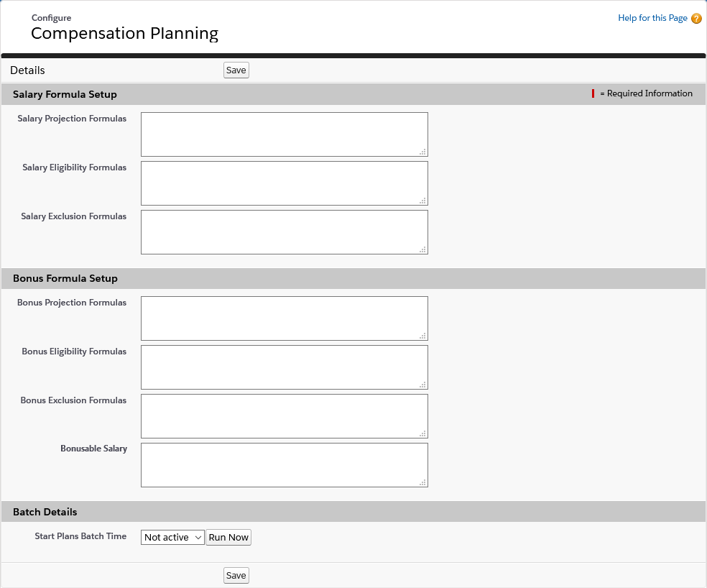The height and width of the screenshot is (588, 707).
Task: Click resize grip on Salary Eligibility Formulas box
Action: (x=423, y=201)
